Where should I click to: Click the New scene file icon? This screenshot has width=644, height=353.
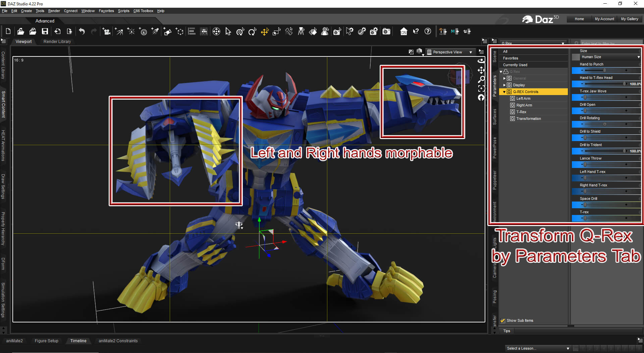coord(8,32)
